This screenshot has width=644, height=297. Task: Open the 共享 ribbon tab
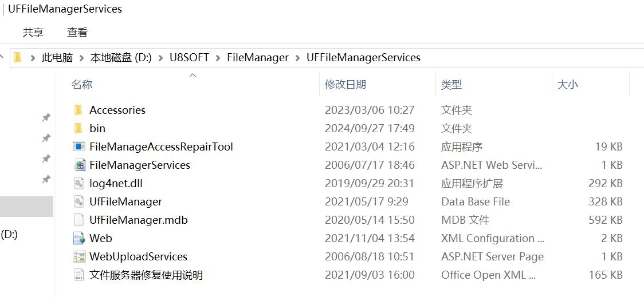33,33
